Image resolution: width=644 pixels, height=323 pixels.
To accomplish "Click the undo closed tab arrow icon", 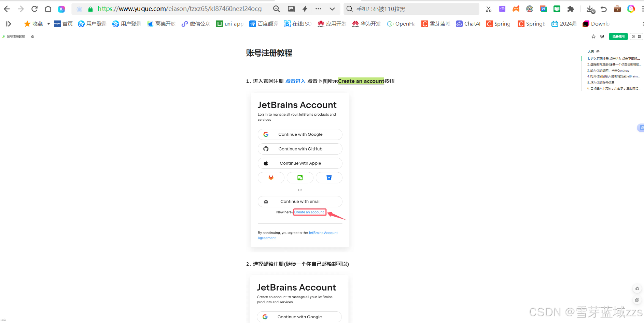I will (x=604, y=9).
